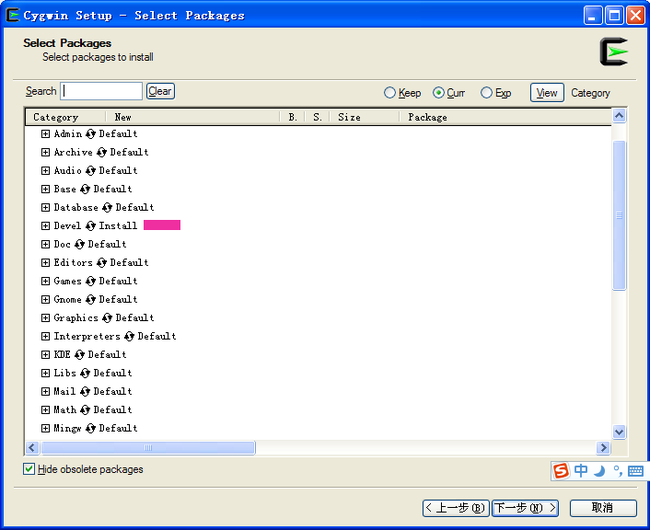Open soft keyboard from IME toolbar

click(x=635, y=471)
